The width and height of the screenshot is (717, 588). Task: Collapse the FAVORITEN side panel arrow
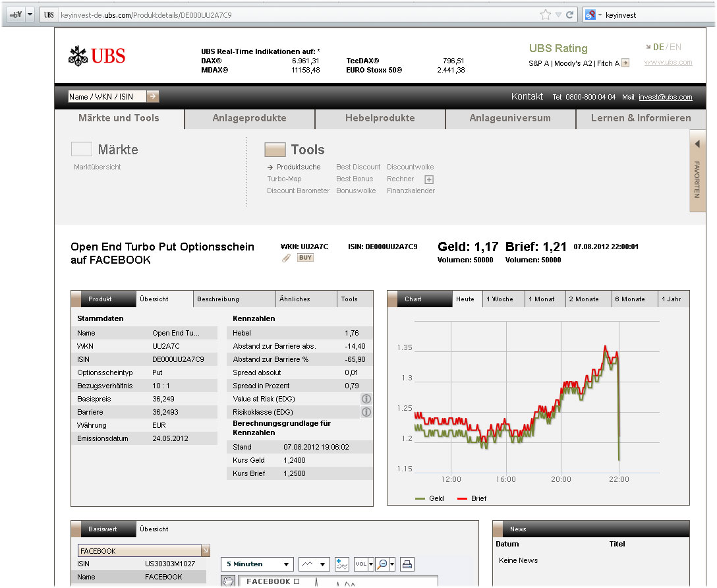point(697,144)
